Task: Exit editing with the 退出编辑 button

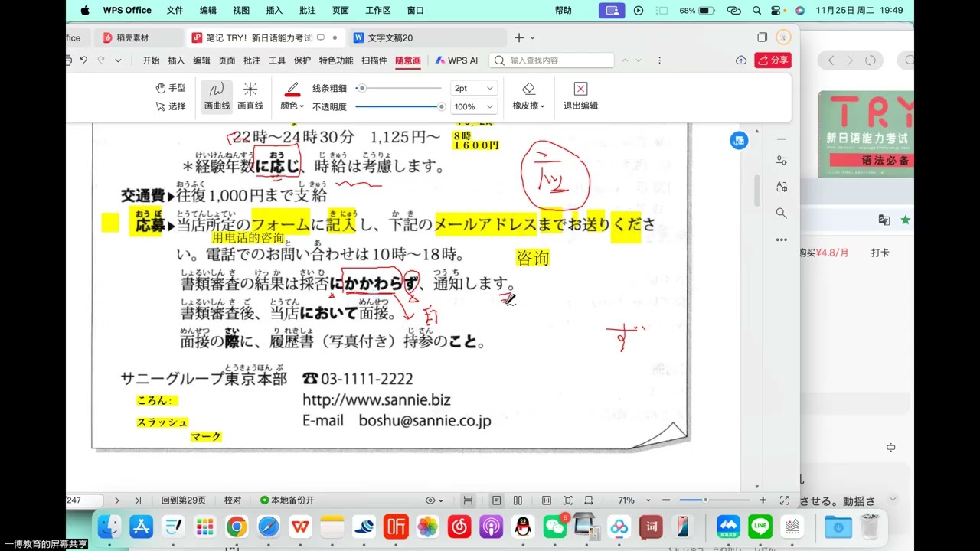Action: pos(580,96)
